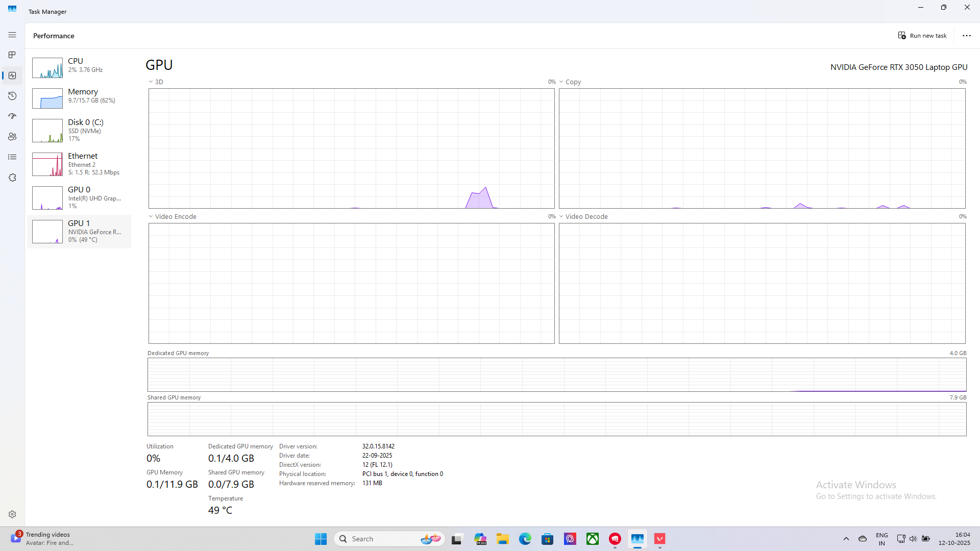Image resolution: width=980 pixels, height=551 pixels.
Task: Toggle the hamburger navigation menu
Action: pos(12,35)
